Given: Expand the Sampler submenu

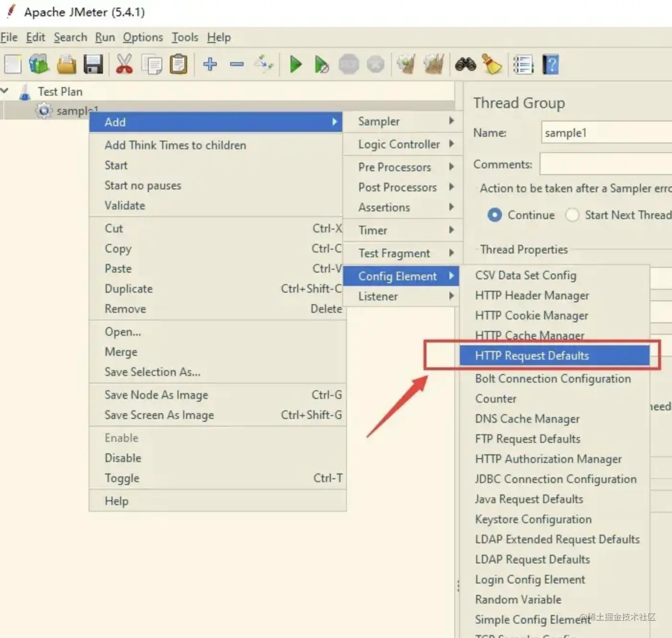Looking at the screenshot, I should 403,121.
